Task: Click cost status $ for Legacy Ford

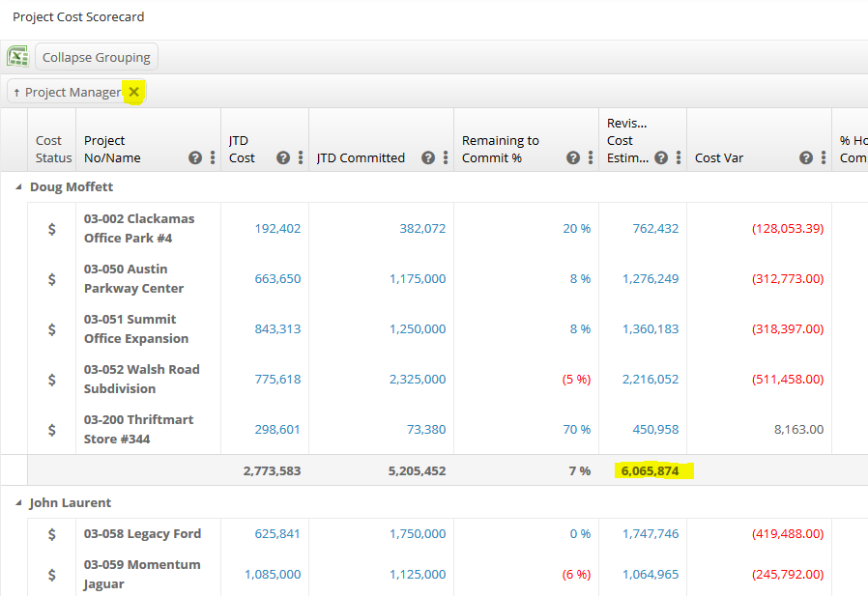Action: [51, 534]
